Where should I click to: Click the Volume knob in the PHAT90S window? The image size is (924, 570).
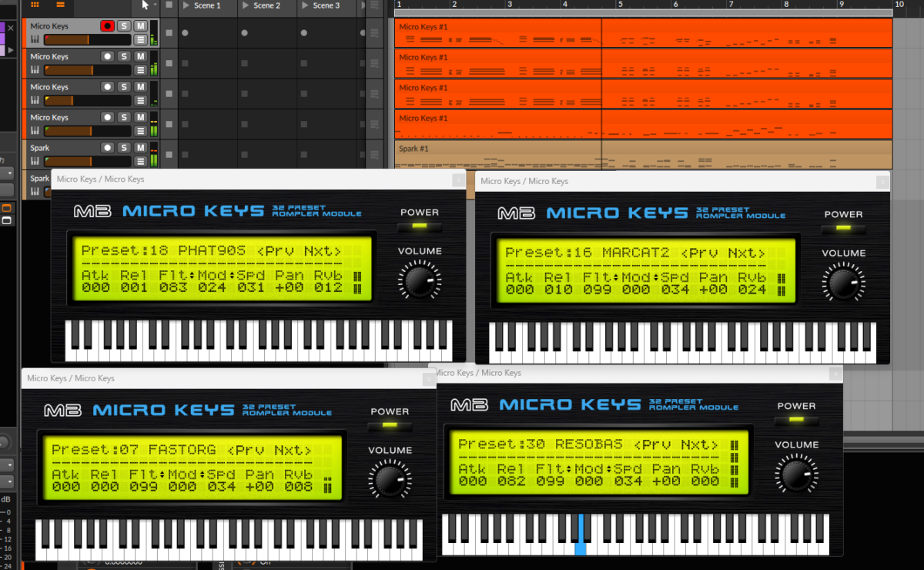tap(420, 280)
